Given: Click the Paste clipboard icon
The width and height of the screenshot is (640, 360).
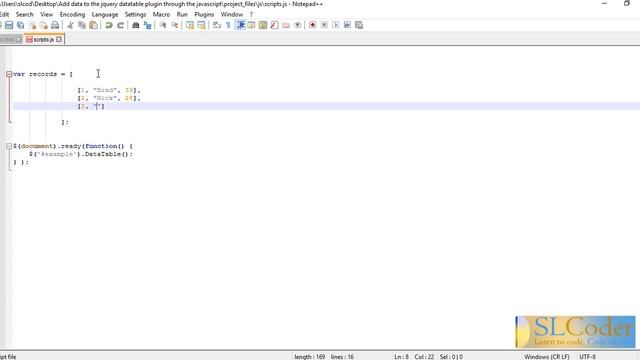Looking at the screenshot, I should click(93, 25).
